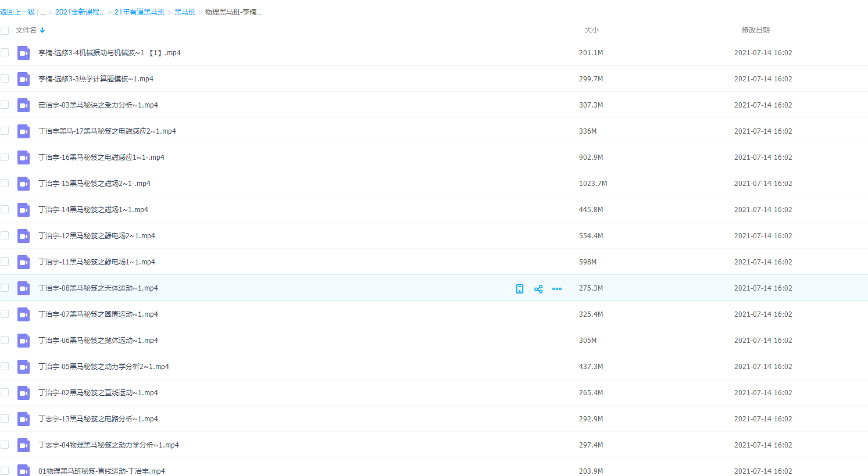Open the three-dot more menu on 天体运动 row

(557, 289)
